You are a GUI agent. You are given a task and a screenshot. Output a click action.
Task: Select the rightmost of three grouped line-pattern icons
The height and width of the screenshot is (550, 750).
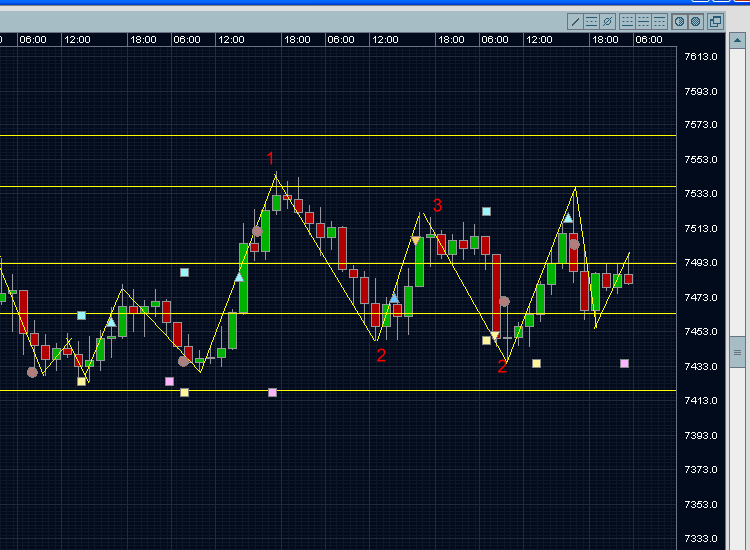coord(659,21)
